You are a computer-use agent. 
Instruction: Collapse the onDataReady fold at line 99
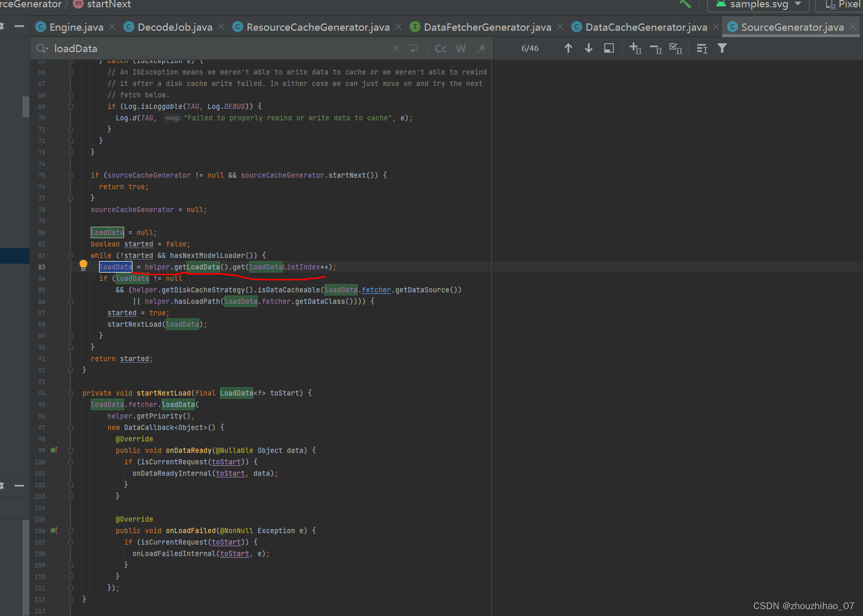[x=70, y=451]
